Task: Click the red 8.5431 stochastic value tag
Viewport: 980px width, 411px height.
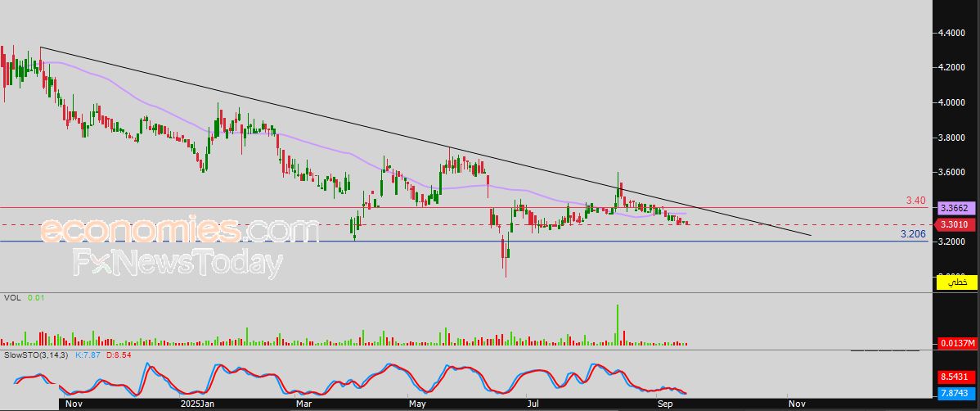Action: [955, 377]
